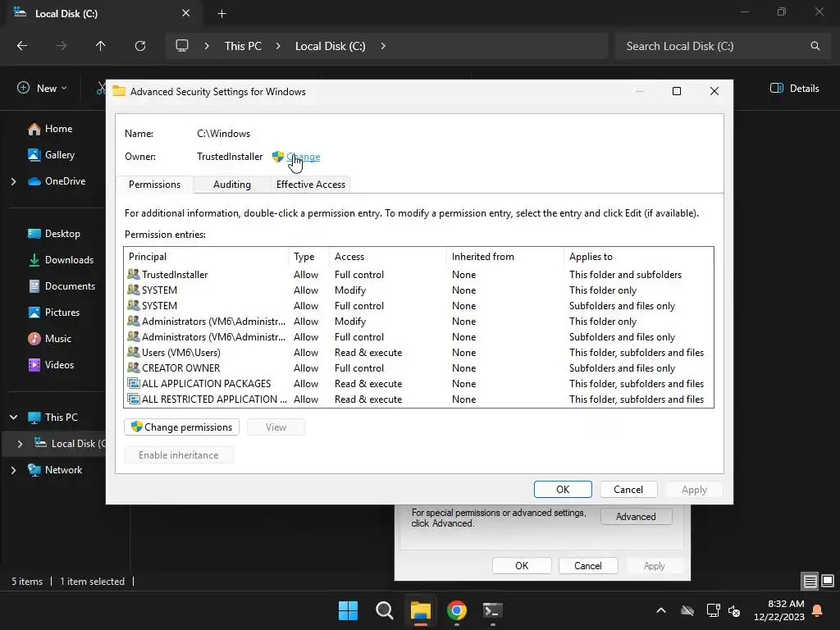840x630 pixels.
Task: Click the Principal column header
Action: click(206, 257)
